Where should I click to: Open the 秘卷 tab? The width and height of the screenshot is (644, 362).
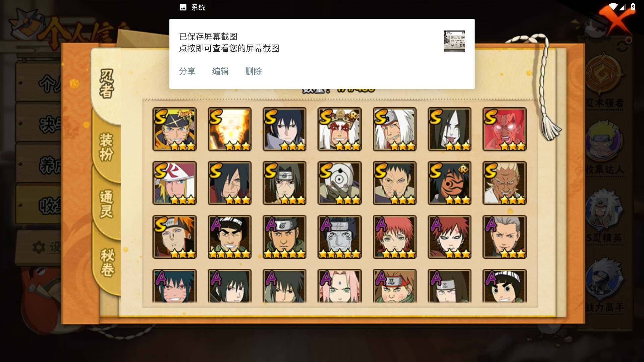107,262
